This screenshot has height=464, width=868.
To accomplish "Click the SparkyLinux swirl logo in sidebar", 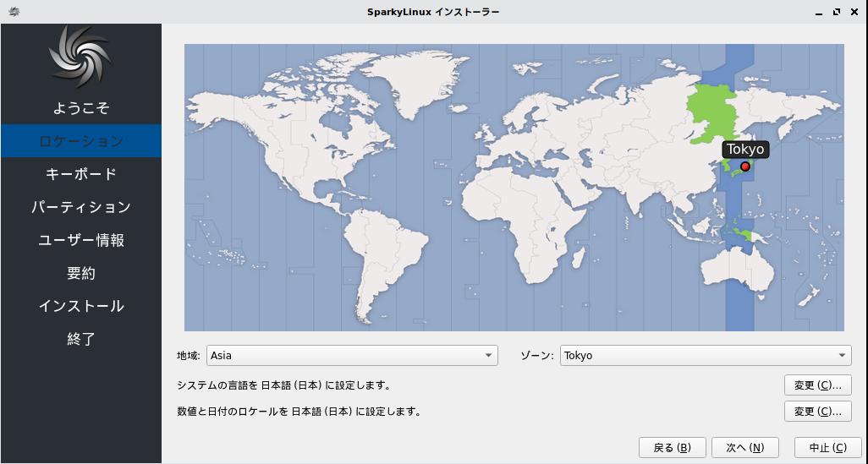I will point(81,57).
